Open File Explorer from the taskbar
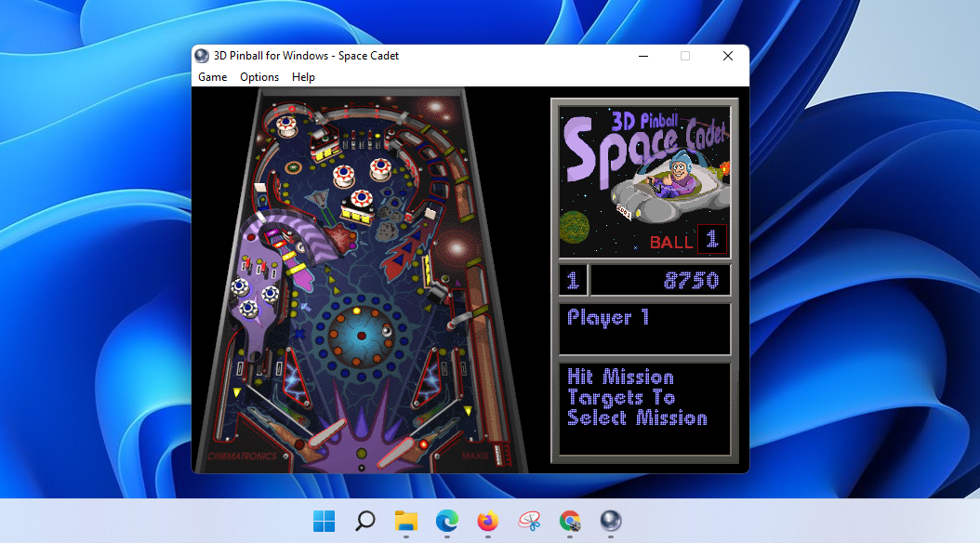This screenshot has height=543, width=980. coord(406,521)
